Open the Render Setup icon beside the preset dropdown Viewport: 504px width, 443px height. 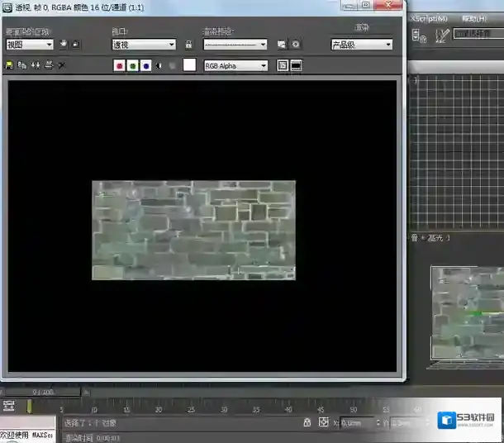[x=282, y=44]
